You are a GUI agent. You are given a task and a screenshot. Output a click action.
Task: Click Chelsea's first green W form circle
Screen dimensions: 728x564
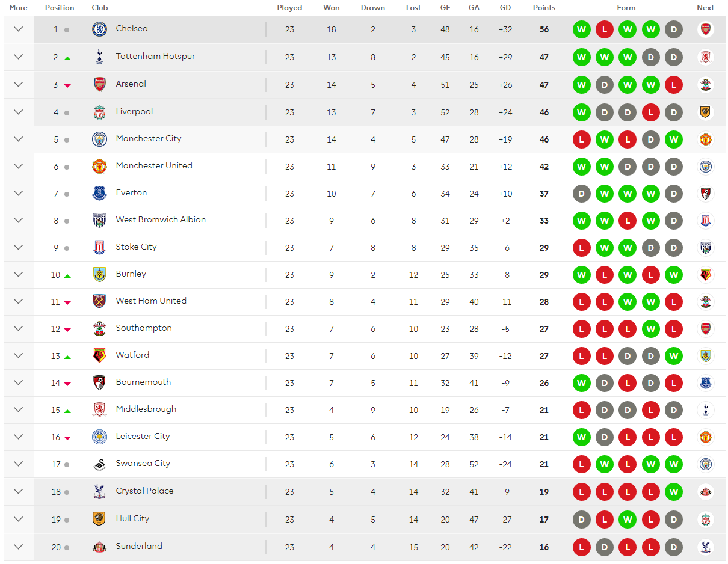582,29
